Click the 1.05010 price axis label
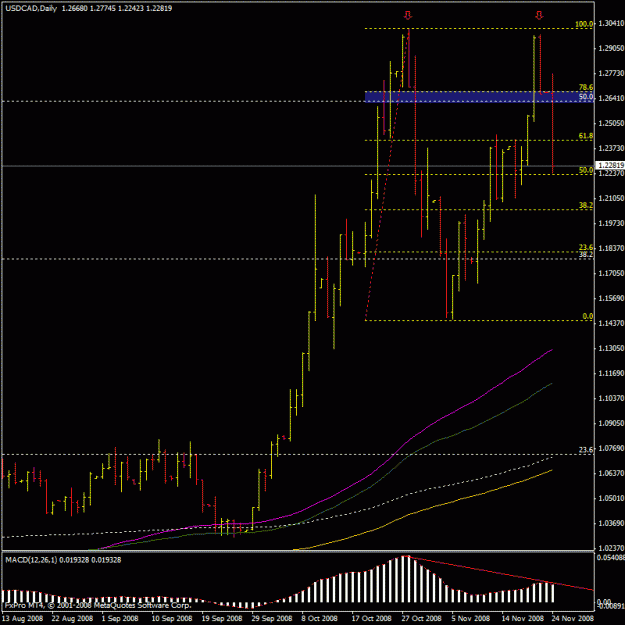Screen dimensions: 625x625 [x=611, y=498]
